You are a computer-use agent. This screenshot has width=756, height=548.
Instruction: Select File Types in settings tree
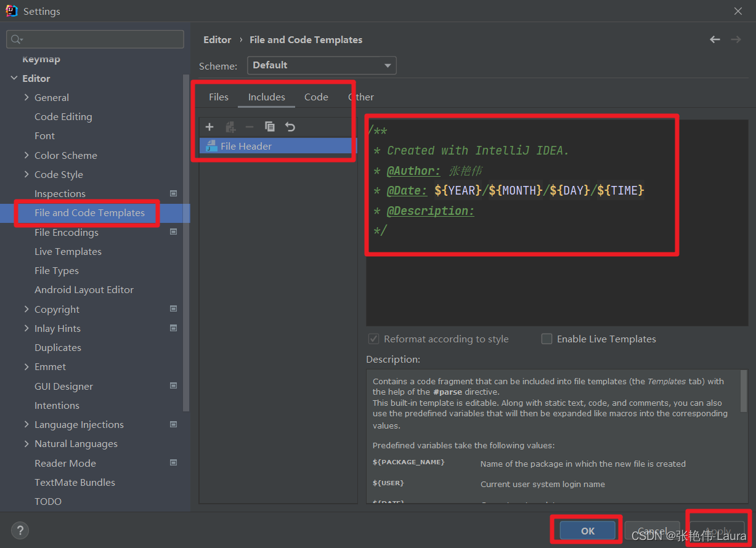pos(57,270)
